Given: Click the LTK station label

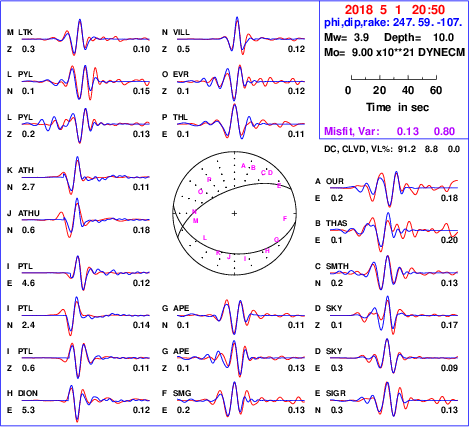Looking at the screenshot, I should (x=25, y=32).
